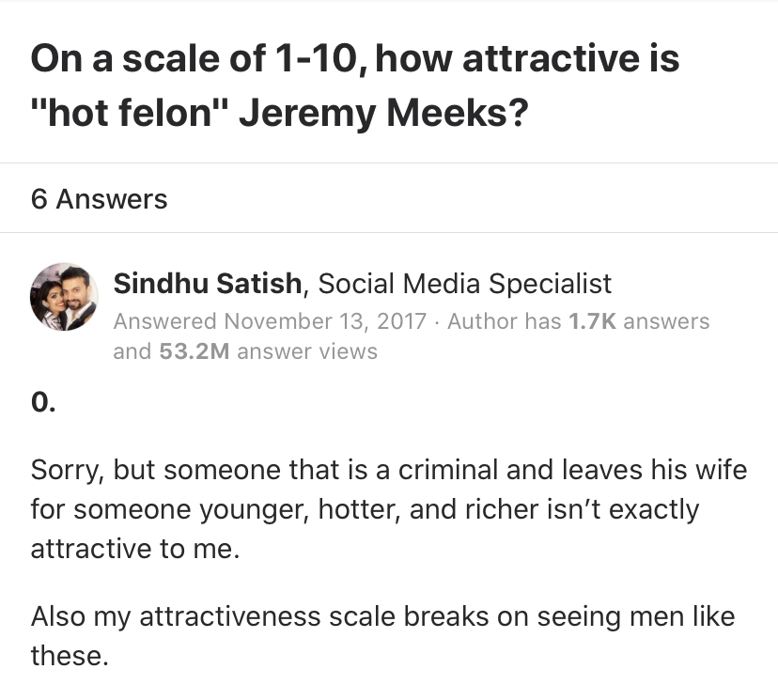Click the word 'these.' ending the answer
The height and width of the screenshot is (700, 778).
pos(70,655)
